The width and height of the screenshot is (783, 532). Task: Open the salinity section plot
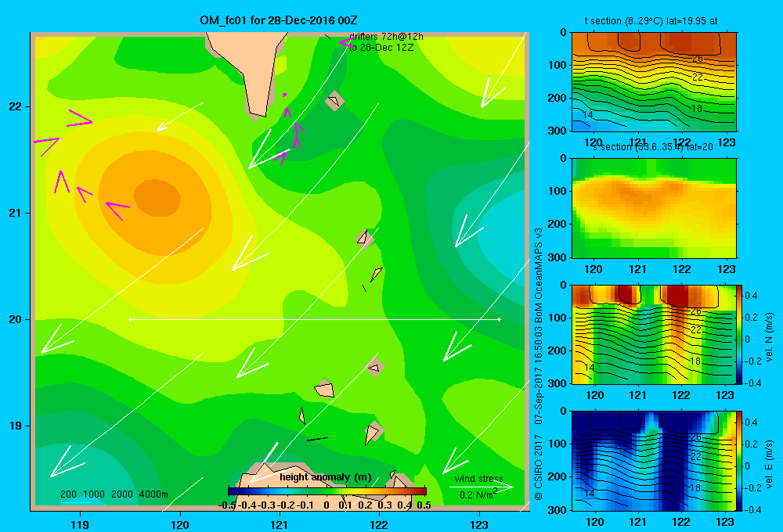click(654, 208)
